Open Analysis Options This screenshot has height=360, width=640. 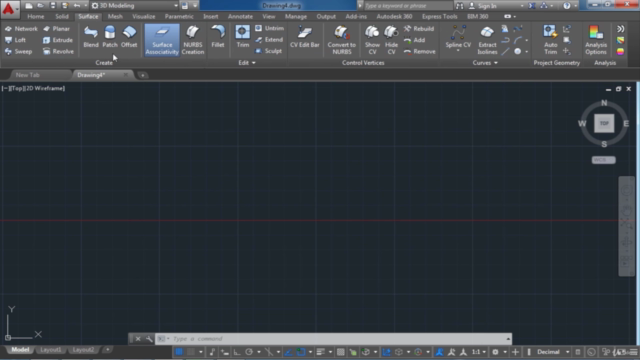596,40
